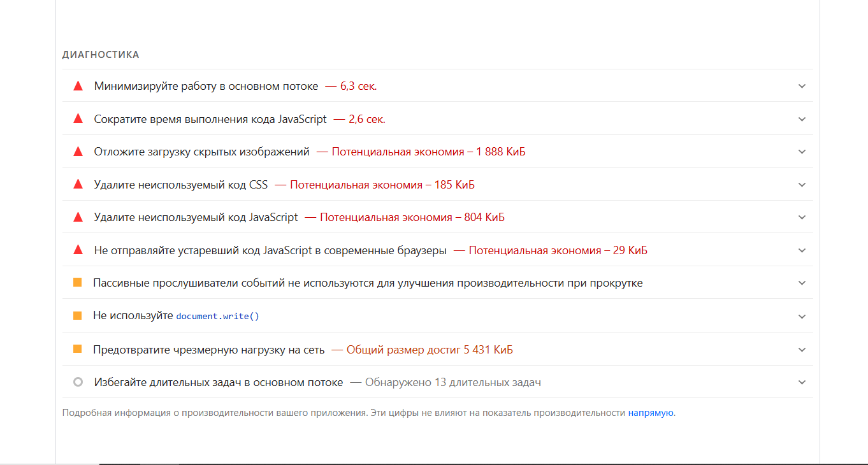Viewport: 868px width, 465px height.
Task: Expand chevron of the document.write() row
Action: pos(802,317)
